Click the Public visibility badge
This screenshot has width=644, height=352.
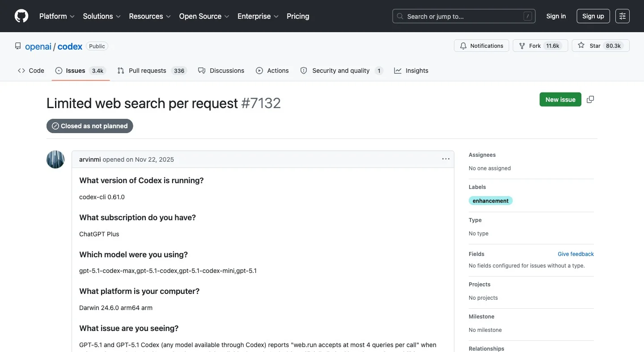point(97,46)
